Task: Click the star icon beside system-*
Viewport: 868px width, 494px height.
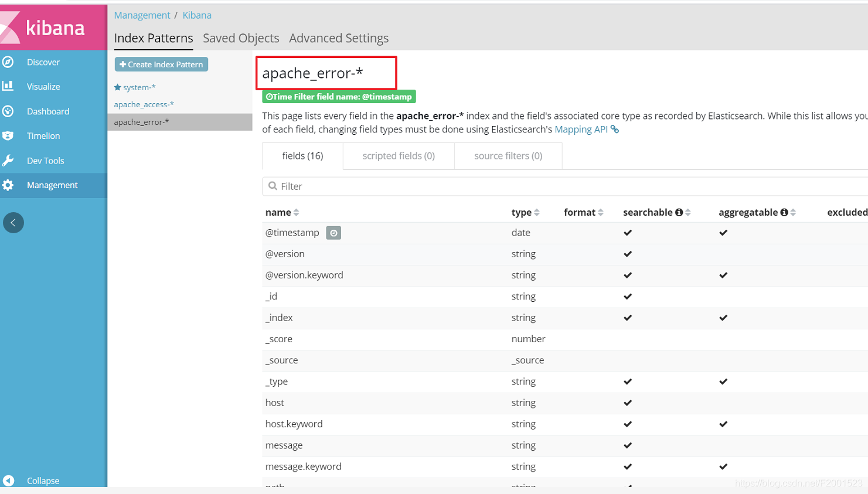Action: point(117,87)
